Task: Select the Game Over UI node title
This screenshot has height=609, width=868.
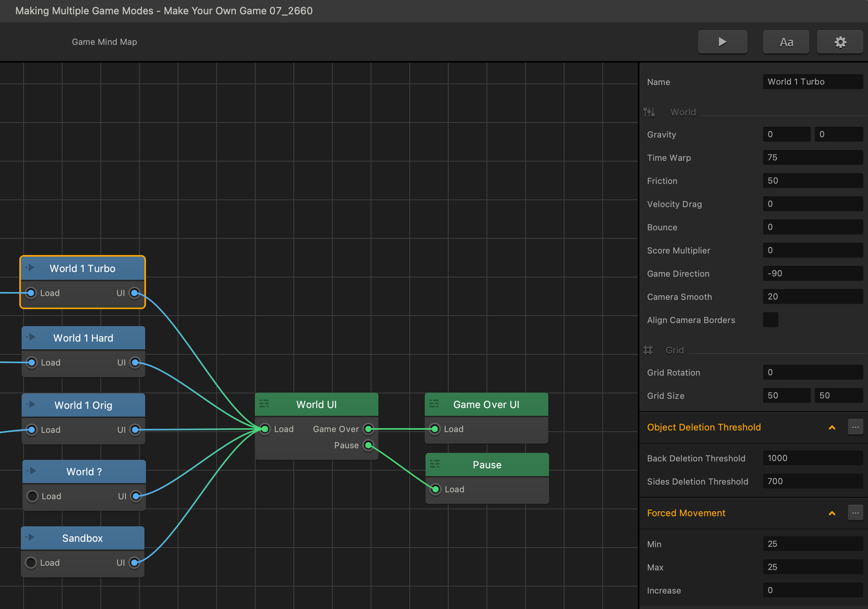Action: click(487, 405)
